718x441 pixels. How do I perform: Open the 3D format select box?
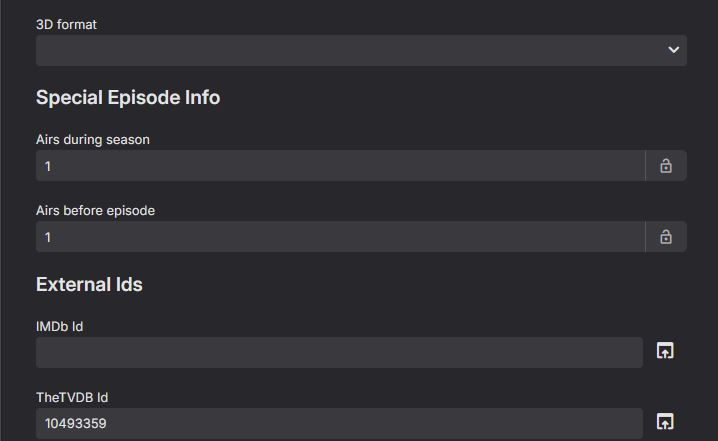(x=361, y=50)
